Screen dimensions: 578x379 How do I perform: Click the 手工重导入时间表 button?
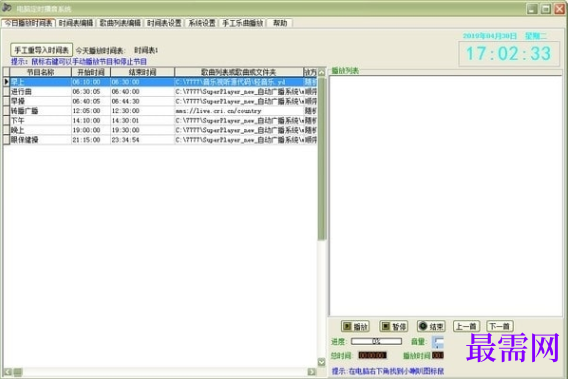click(41, 50)
